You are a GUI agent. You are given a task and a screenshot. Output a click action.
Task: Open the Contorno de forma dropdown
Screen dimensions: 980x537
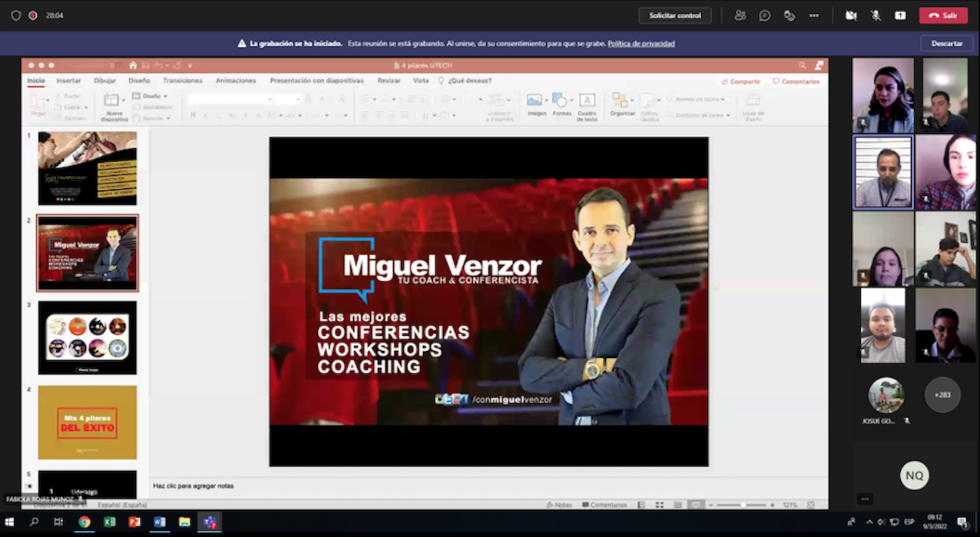point(697,115)
